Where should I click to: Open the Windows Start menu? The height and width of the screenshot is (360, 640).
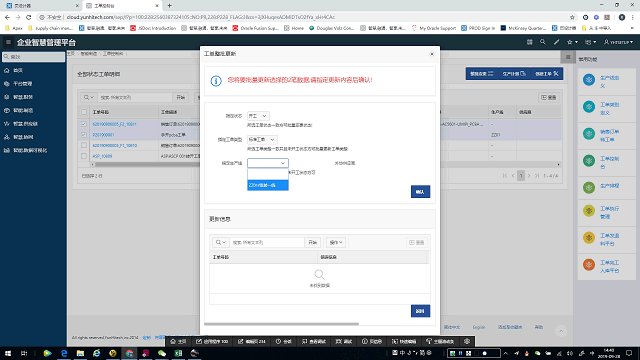[8, 353]
